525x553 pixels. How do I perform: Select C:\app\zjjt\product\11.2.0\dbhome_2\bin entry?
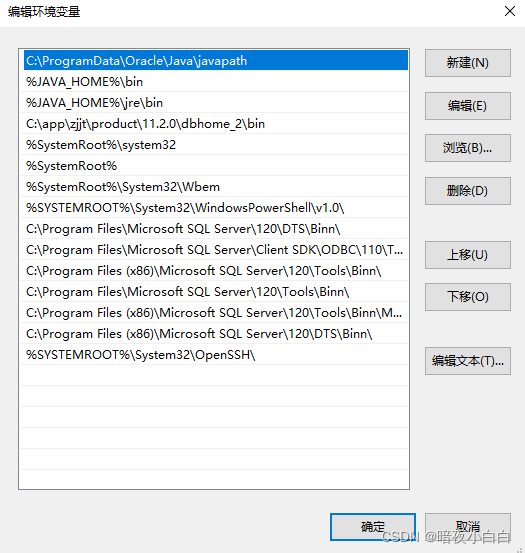(214, 124)
